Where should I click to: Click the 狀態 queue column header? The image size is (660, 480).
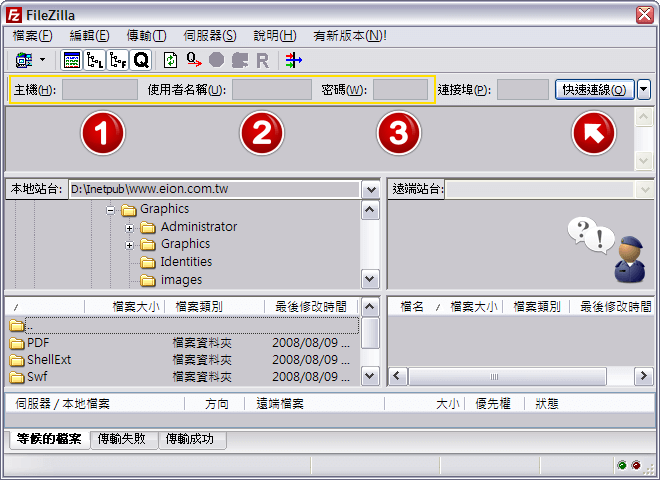coord(547,404)
